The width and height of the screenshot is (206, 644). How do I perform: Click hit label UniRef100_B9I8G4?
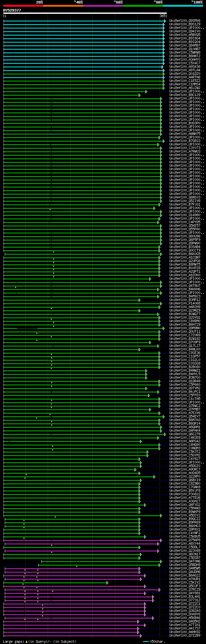(x=185, y=39)
